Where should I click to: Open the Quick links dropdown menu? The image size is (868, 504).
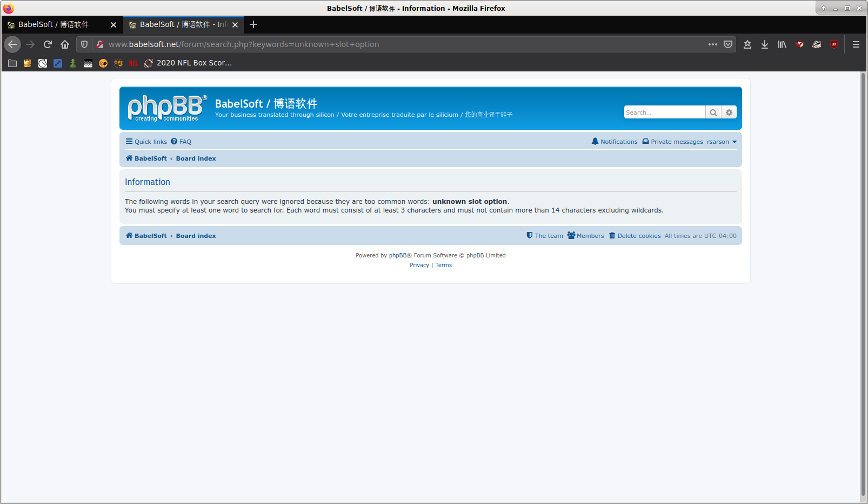pyautogui.click(x=146, y=142)
